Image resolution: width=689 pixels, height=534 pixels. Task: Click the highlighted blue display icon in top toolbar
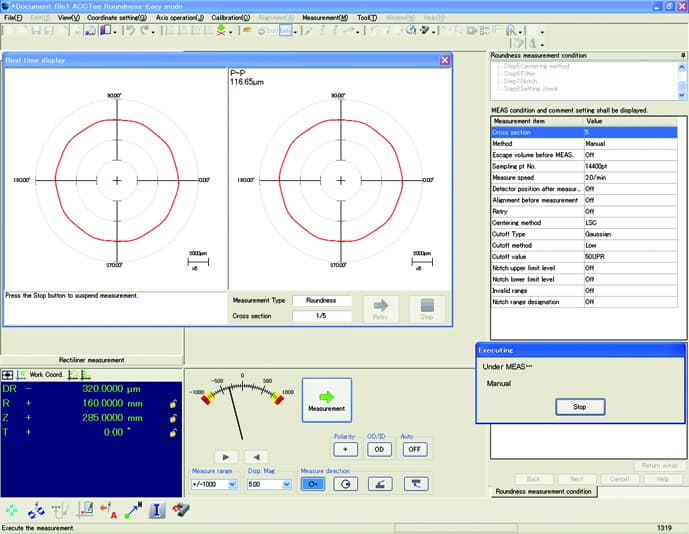286,31
